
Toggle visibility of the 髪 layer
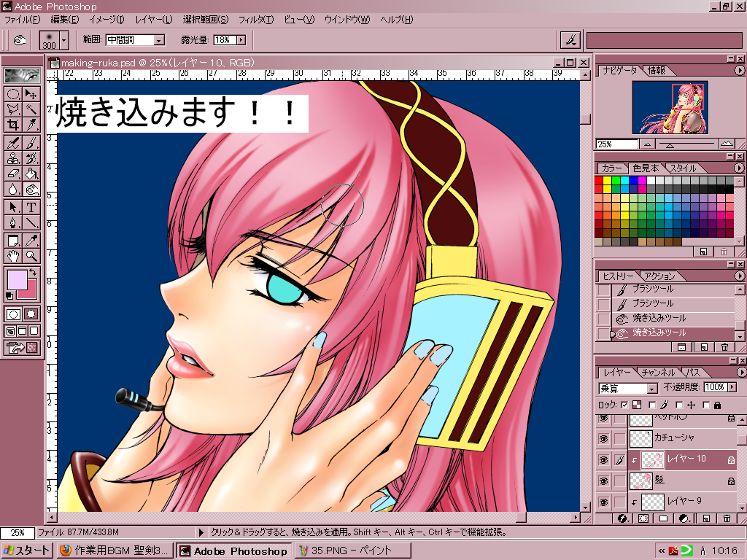(x=603, y=481)
